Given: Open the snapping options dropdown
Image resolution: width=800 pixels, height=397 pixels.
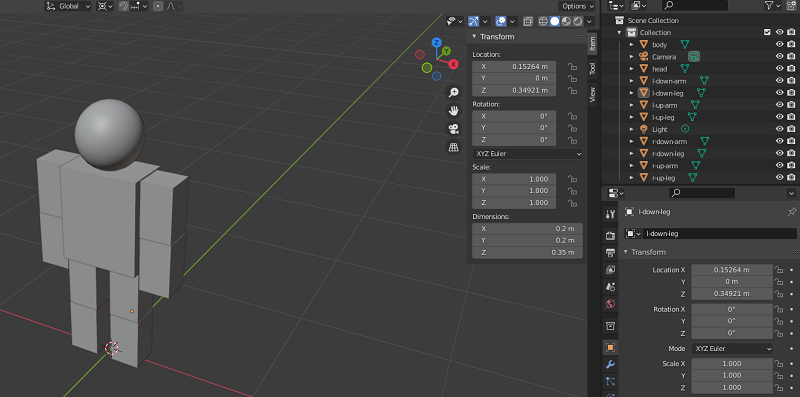Looking at the screenshot, I should pyautogui.click(x=139, y=6).
